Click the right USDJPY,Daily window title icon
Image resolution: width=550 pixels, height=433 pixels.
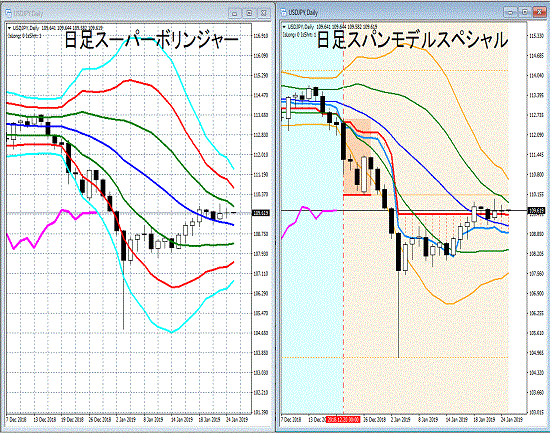click(283, 12)
